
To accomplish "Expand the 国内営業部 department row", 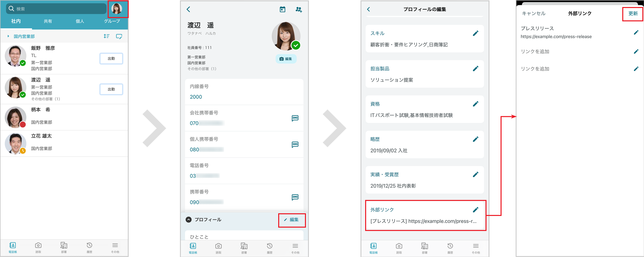I will tap(21, 36).
